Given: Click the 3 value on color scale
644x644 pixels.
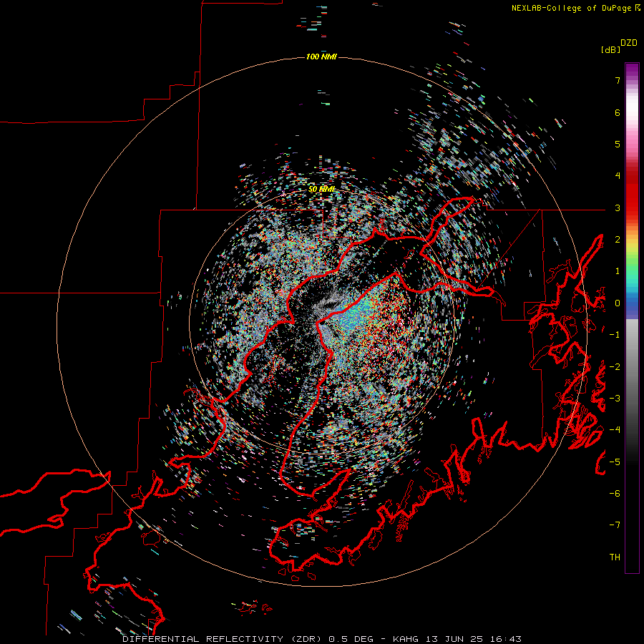Looking at the screenshot, I should (618, 208).
